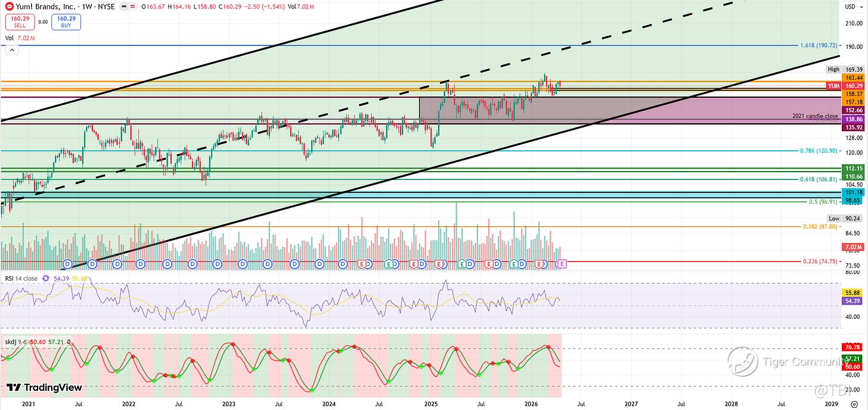The image size is (868, 410).
Task: Click the red 7.02M volume label
Action: click(x=853, y=247)
